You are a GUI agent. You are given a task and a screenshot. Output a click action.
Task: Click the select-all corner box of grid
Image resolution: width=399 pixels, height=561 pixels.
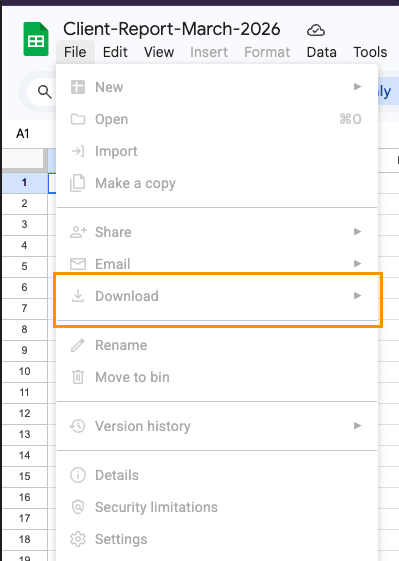point(24,160)
